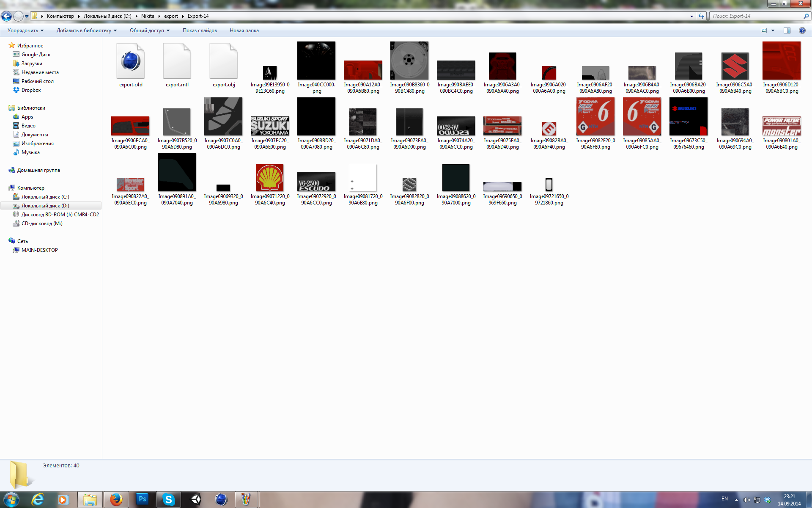The image size is (812, 508).
Task: Select the Shell logo thumbnail image
Action: point(270,178)
